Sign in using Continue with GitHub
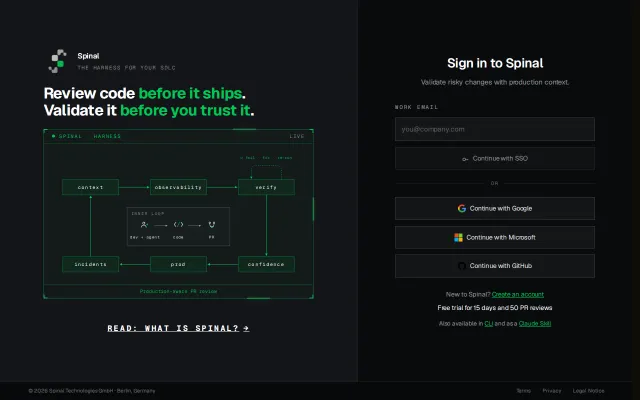 (x=495, y=266)
